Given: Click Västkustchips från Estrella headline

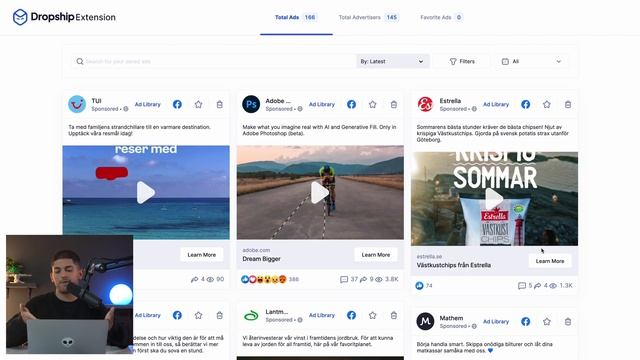Looking at the screenshot, I should click(x=453, y=265).
